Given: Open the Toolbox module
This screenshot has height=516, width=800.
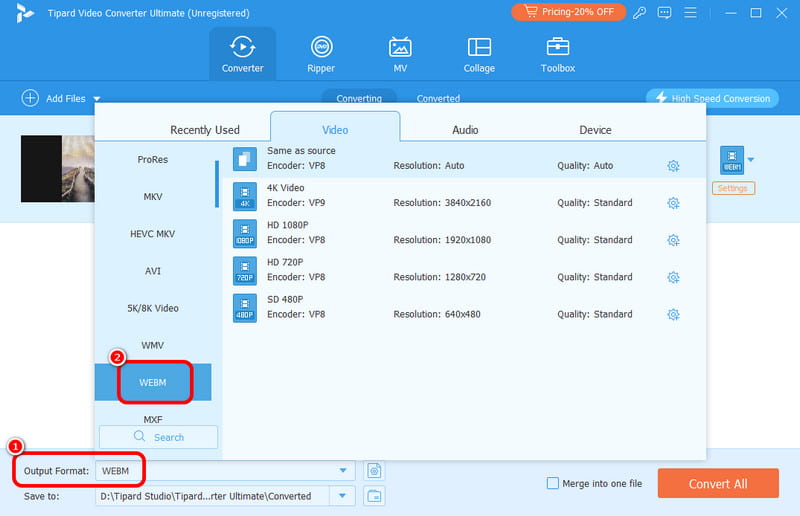Looking at the screenshot, I should click(558, 54).
